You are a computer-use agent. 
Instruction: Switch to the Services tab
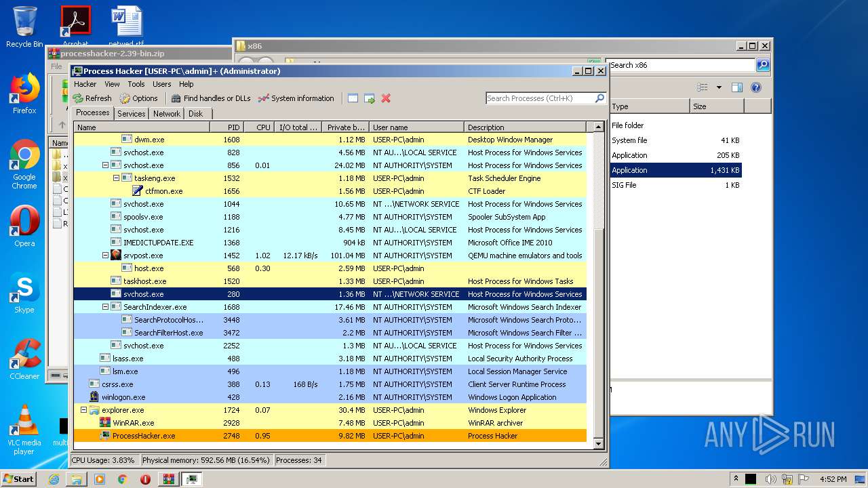(131, 114)
